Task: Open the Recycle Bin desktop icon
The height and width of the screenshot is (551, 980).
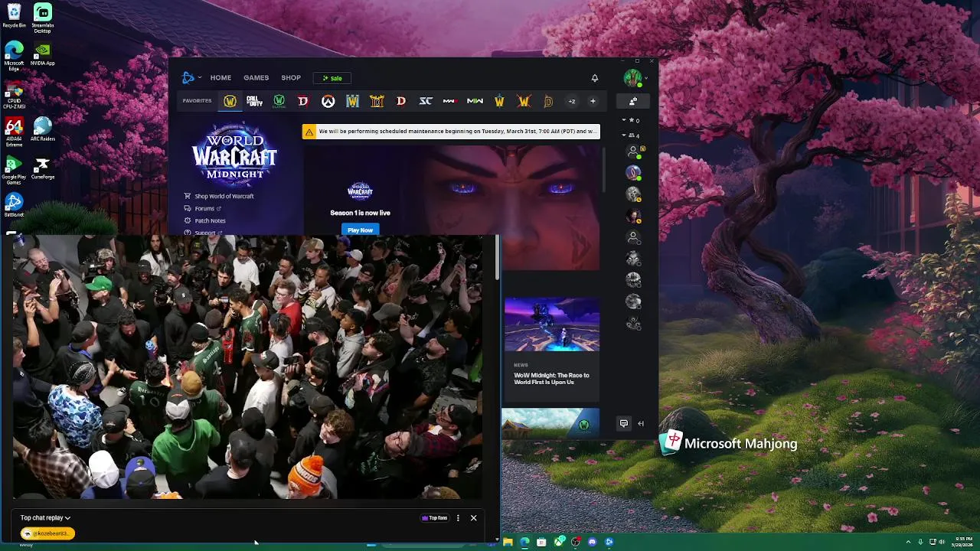Action: point(14,15)
